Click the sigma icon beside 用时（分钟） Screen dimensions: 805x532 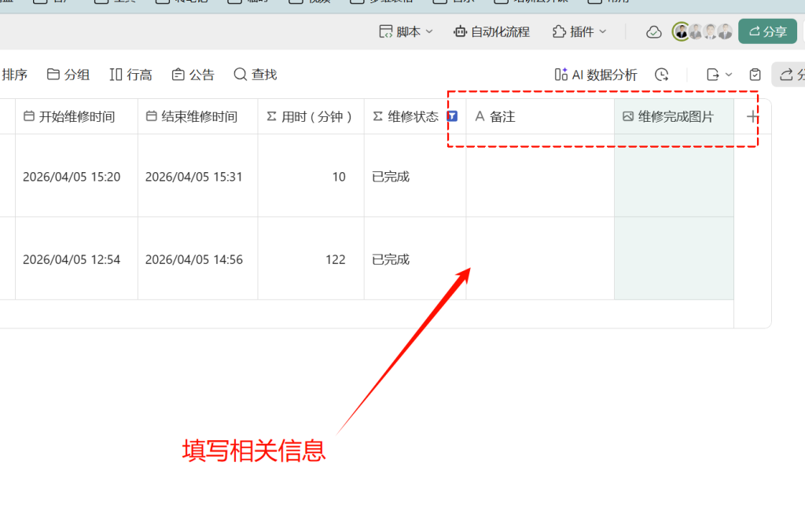pos(271,116)
